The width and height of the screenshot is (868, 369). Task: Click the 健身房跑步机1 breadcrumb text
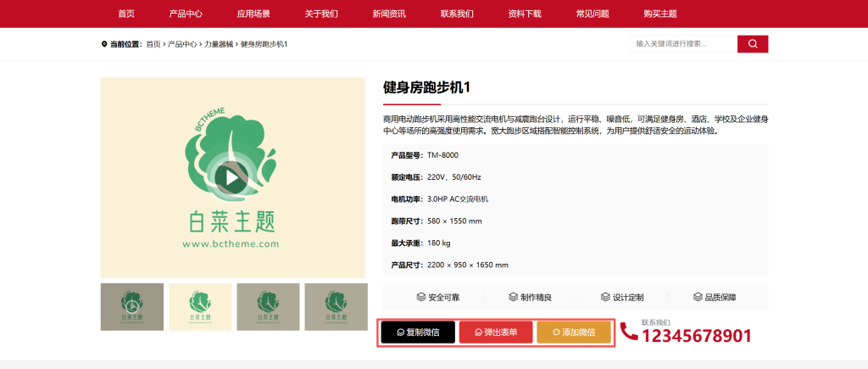(x=264, y=44)
